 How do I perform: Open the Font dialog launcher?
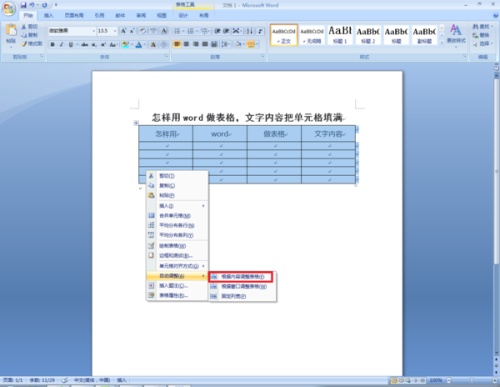click(166, 57)
